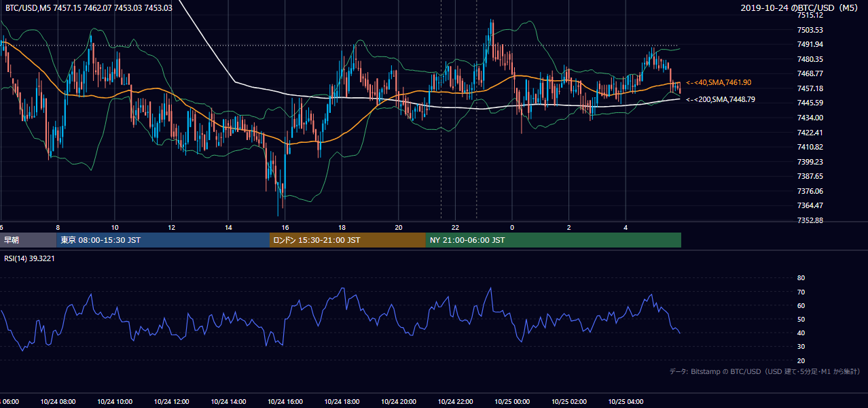Click the 7434.00 price axis label
Screen dimensions: 868x408
click(x=810, y=118)
